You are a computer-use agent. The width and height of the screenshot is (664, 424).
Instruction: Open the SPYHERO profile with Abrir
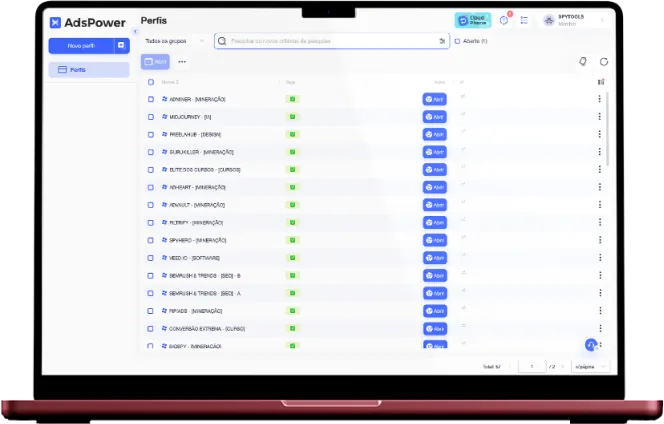tap(434, 240)
